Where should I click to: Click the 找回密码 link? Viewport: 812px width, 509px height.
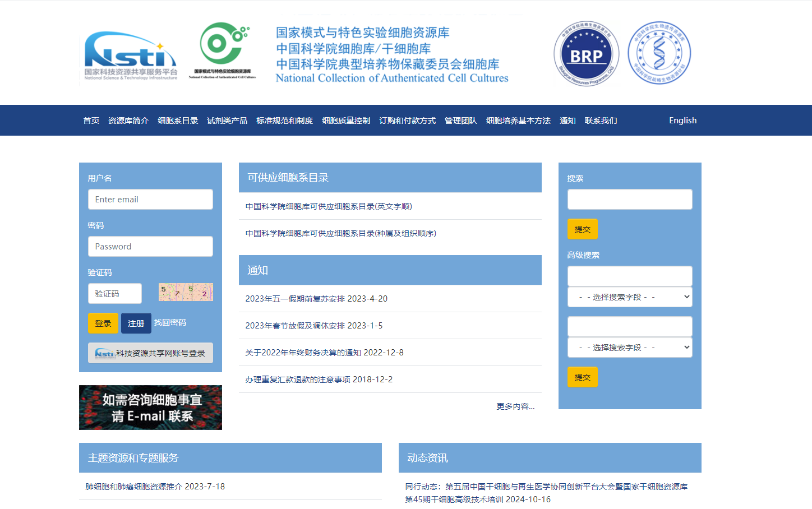[x=170, y=322]
